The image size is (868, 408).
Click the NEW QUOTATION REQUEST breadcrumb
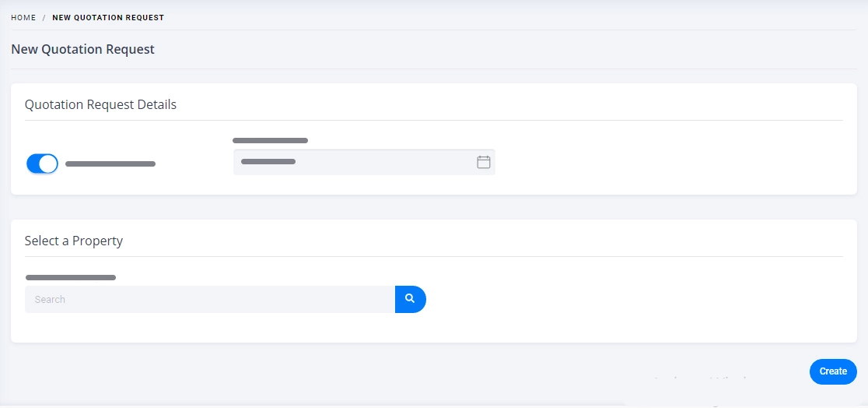[108, 18]
